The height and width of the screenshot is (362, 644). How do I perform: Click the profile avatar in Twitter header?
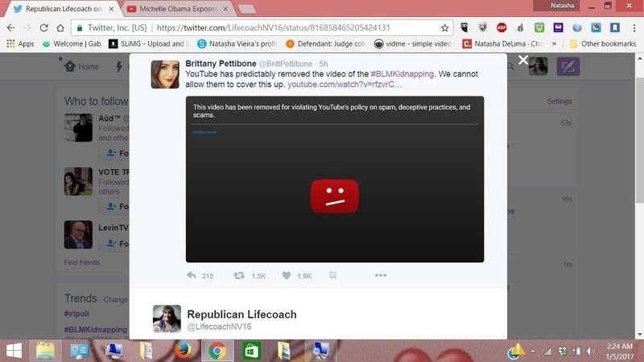pyautogui.click(x=538, y=66)
